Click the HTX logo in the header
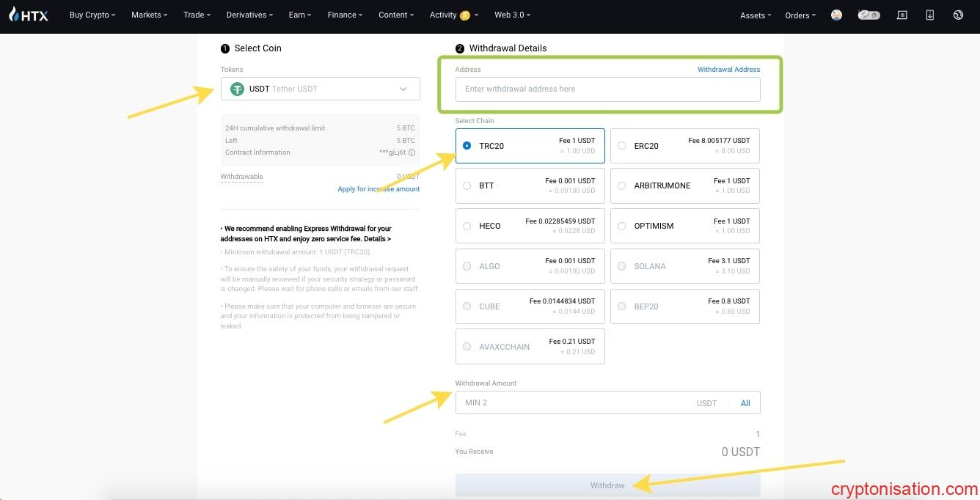The width and height of the screenshot is (980, 500). 29,15
